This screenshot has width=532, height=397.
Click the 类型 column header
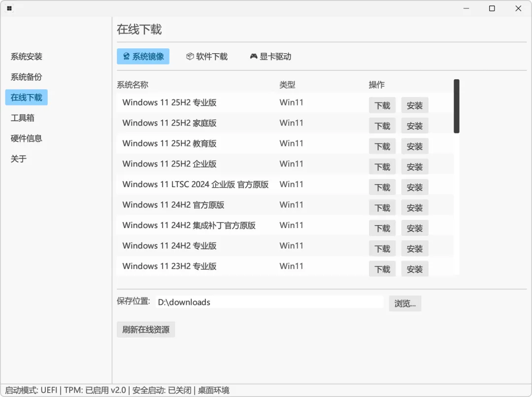click(x=287, y=85)
